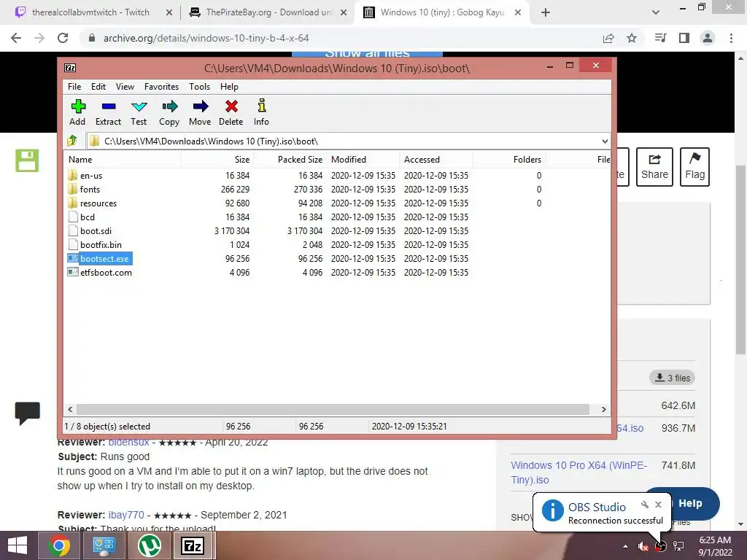The image size is (747, 560).
Task: Click the taskbar clock showing 6:25 AM
Action: point(715,546)
